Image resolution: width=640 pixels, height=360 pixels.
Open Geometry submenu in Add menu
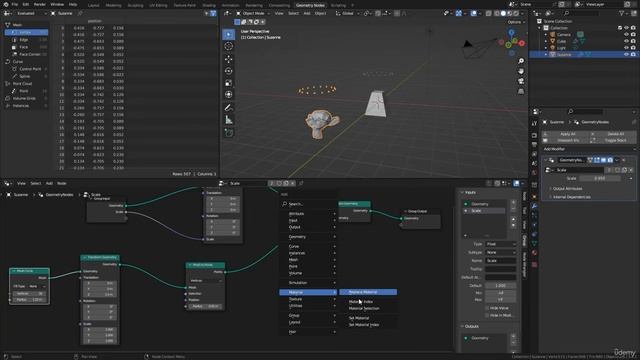(308, 237)
